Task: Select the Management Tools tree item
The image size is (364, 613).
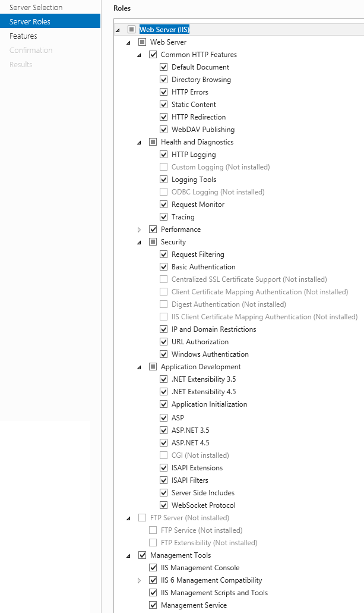Action: (x=181, y=555)
